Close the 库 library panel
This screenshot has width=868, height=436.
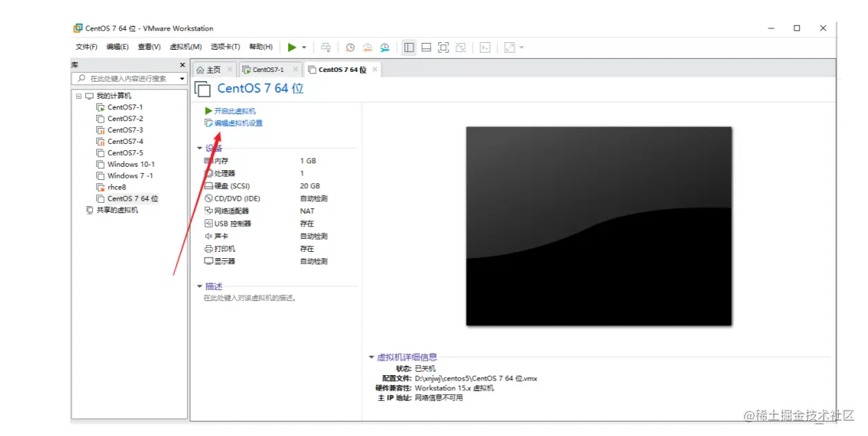pyautogui.click(x=183, y=65)
